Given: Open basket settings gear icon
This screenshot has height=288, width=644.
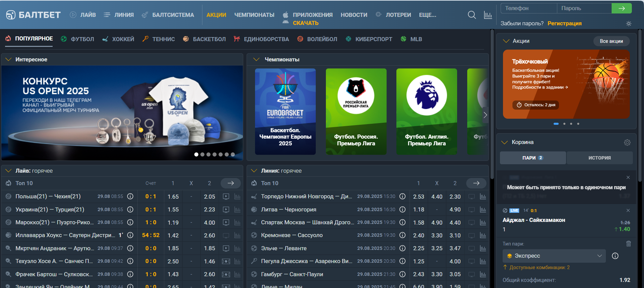Looking at the screenshot, I should pos(627,142).
